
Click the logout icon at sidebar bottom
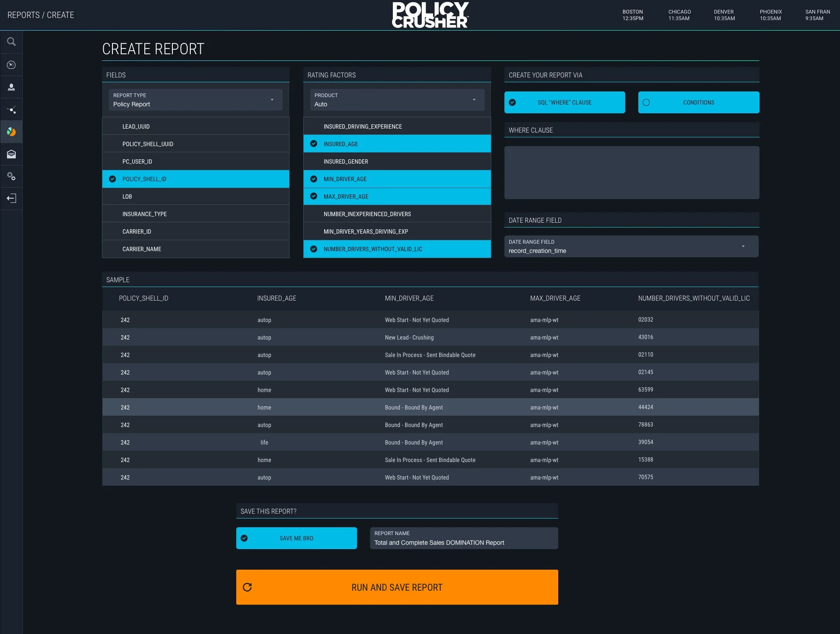click(11, 199)
